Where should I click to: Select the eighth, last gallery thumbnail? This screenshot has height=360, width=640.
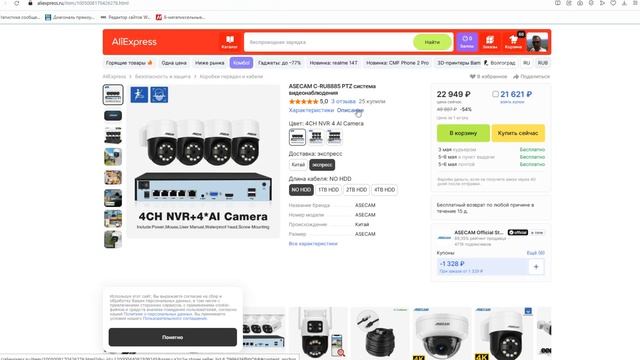[113, 239]
